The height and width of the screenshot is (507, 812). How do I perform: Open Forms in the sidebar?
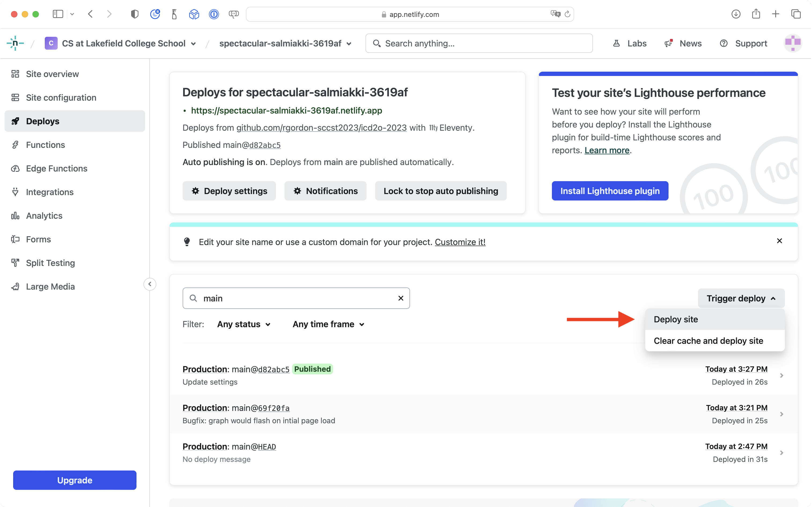[75, 239]
